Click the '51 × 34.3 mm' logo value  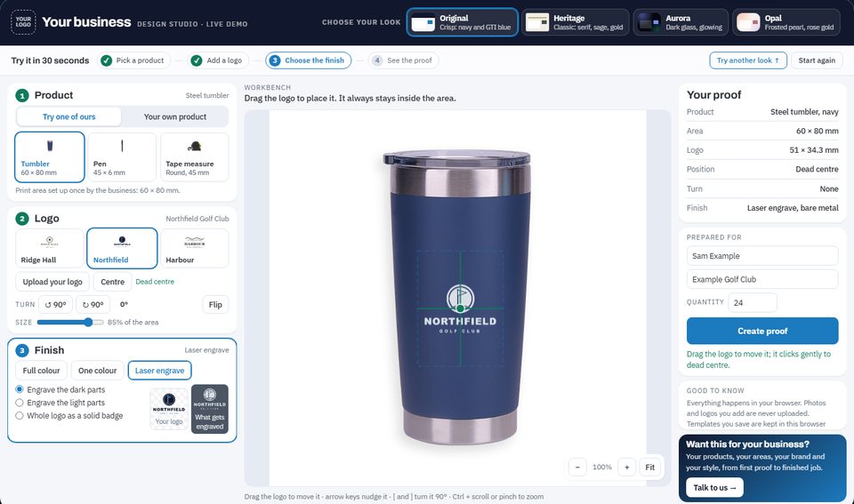pos(814,150)
